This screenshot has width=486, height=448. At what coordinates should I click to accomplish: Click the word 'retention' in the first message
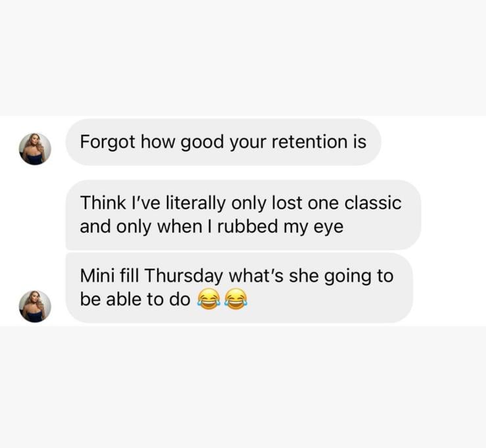pyautogui.click(x=310, y=141)
